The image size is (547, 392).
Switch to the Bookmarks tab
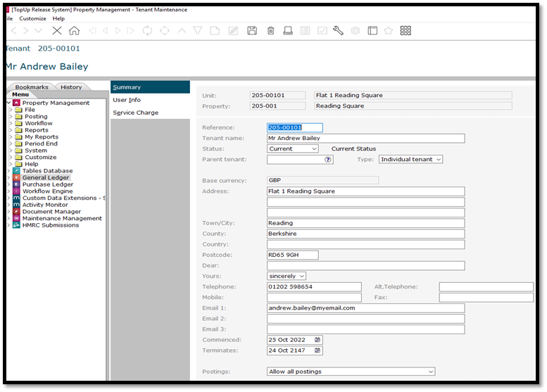[x=32, y=87]
